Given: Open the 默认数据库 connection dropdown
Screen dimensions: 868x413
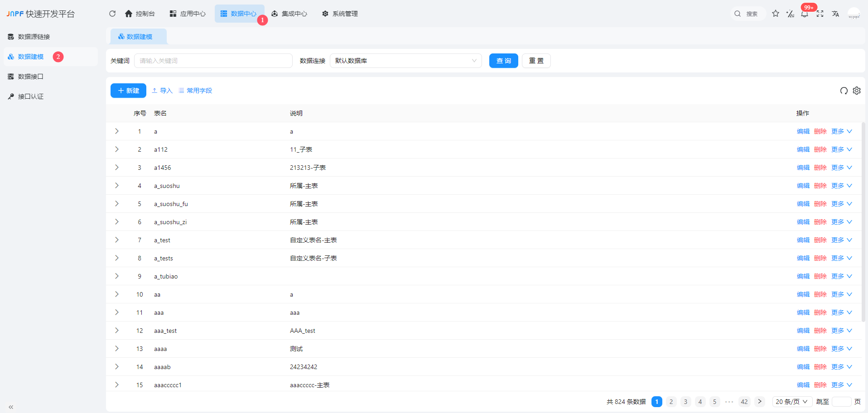Looking at the screenshot, I should tap(405, 61).
